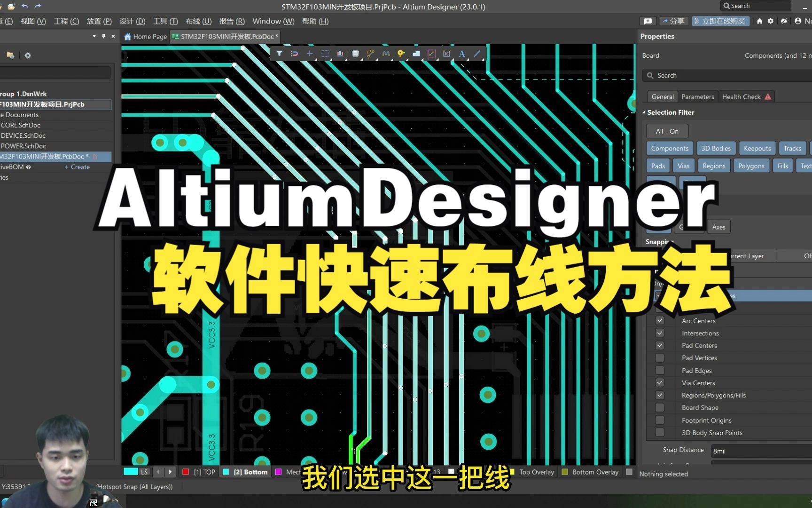Select the rectangular selection tool
This screenshot has height=508, width=812.
(325, 53)
